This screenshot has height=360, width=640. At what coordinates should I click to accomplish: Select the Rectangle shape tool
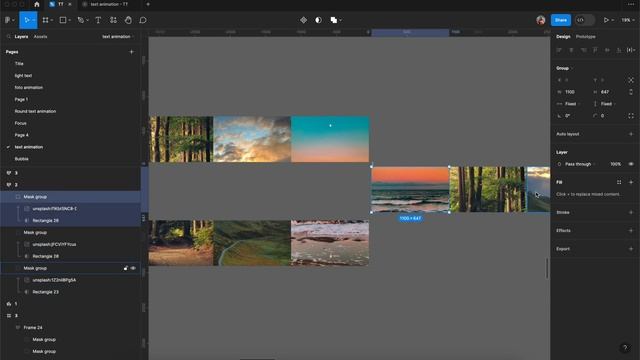pyautogui.click(x=63, y=20)
